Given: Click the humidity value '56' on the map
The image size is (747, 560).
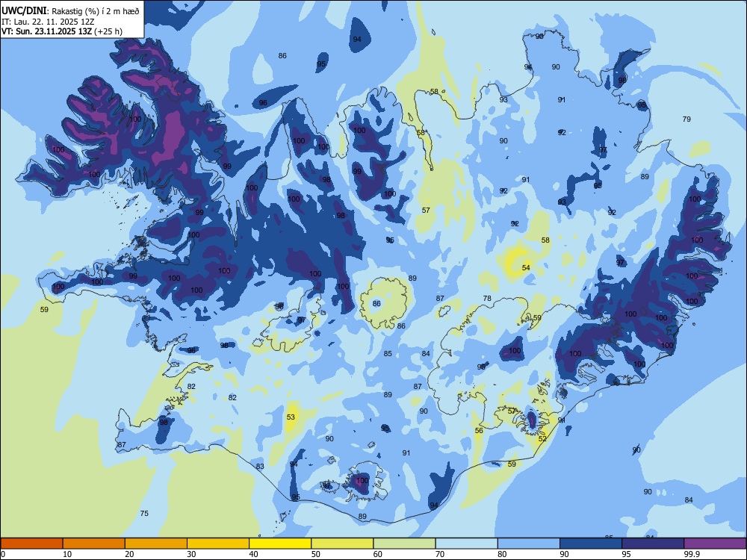Looking at the screenshot, I should (479, 431).
